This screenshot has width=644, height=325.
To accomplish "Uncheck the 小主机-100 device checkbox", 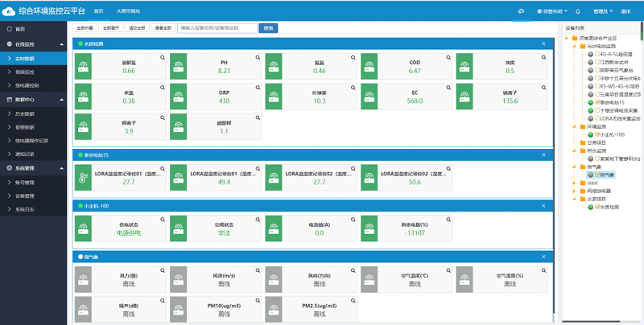I will [597, 134].
